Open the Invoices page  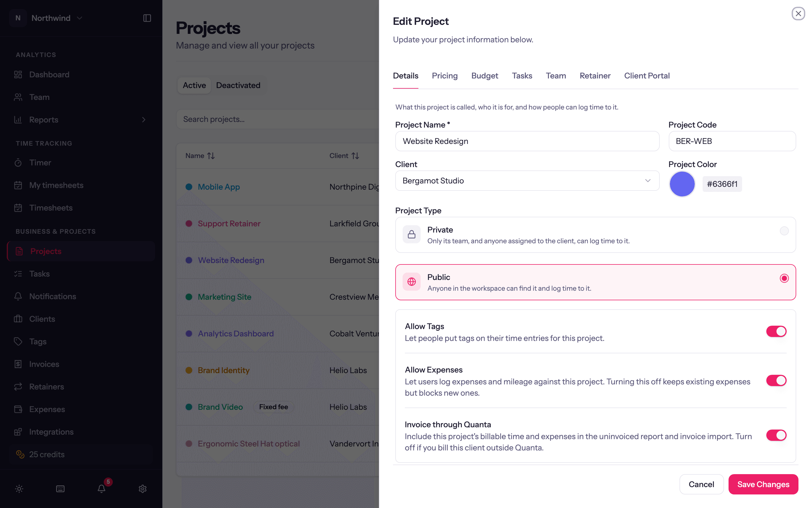click(44, 364)
